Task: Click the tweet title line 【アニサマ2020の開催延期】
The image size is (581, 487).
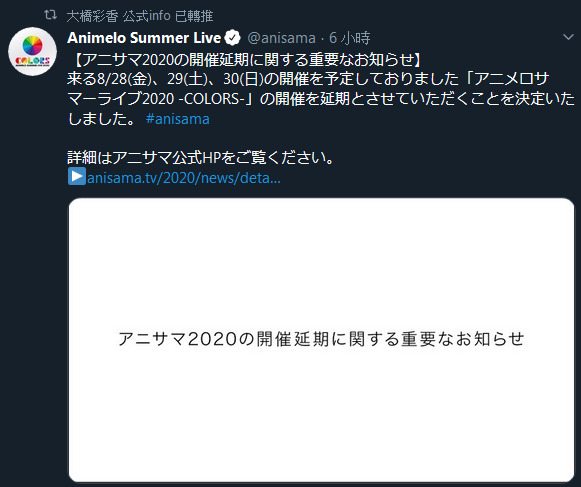Action: (x=245, y=60)
